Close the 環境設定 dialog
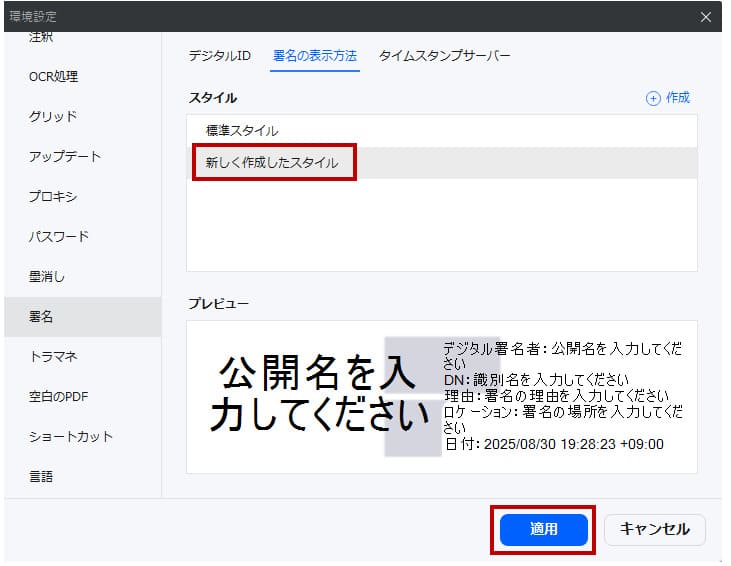731x566 pixels. (706, 17)
